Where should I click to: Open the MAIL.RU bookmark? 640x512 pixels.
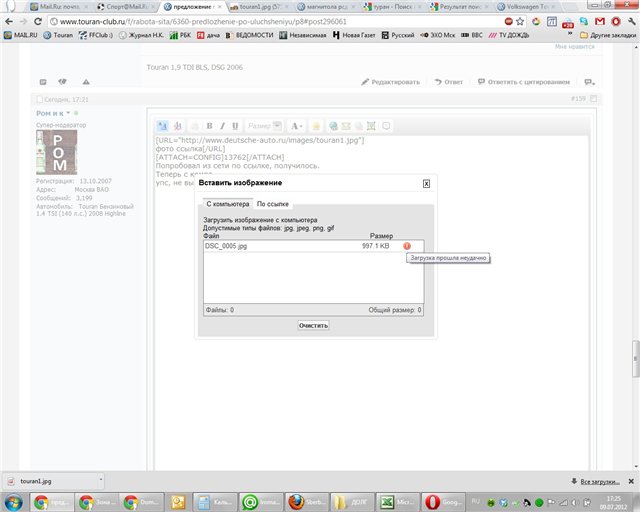pyautogui.click(x=20, y=35)
